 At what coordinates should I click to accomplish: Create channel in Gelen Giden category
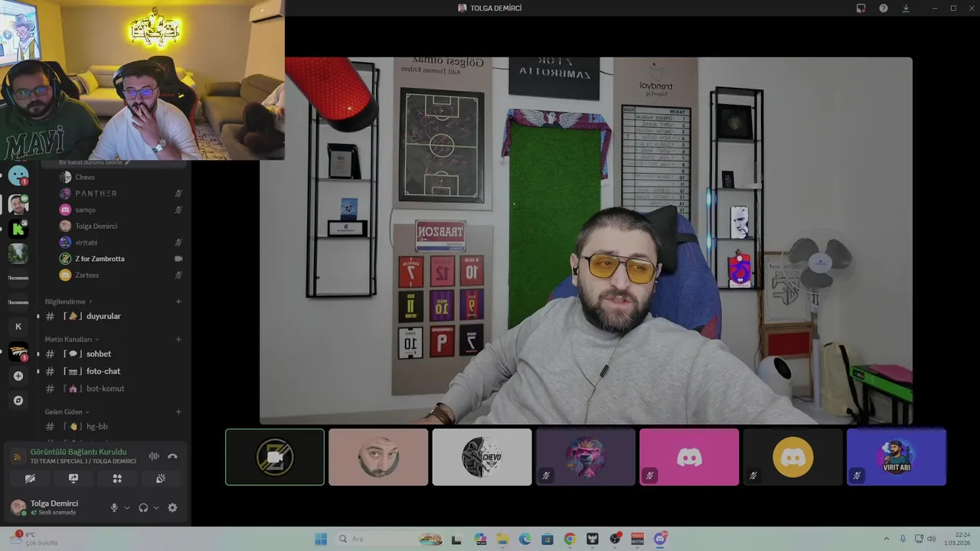coord(178,412)
